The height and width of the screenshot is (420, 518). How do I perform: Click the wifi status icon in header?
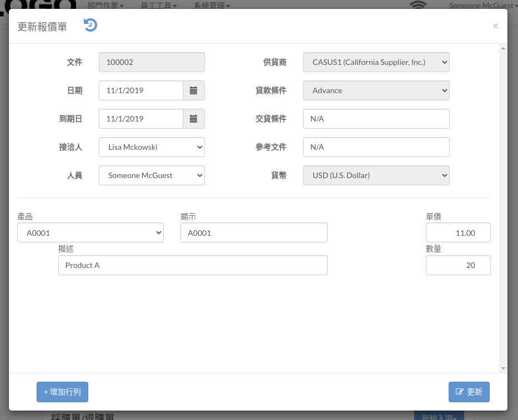418,4
